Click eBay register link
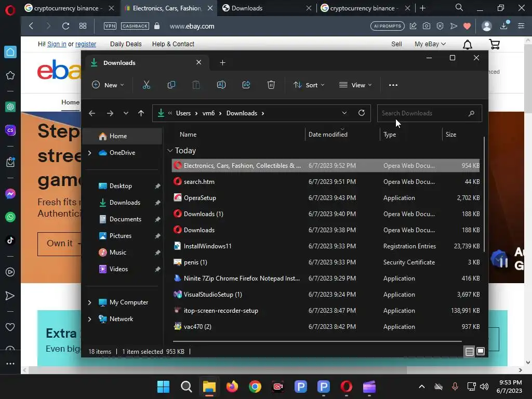Screen dimensions: 532x399 coord(86,44)
